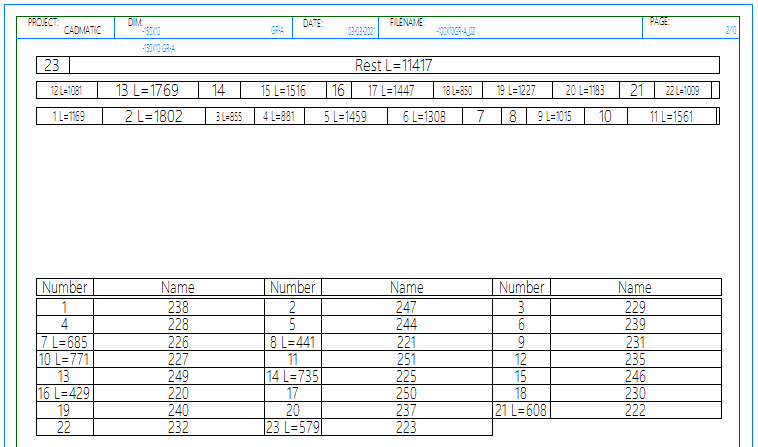The image size is (758, 447).
Task: Select name value 229 in the table
Action: coord(635,307)
